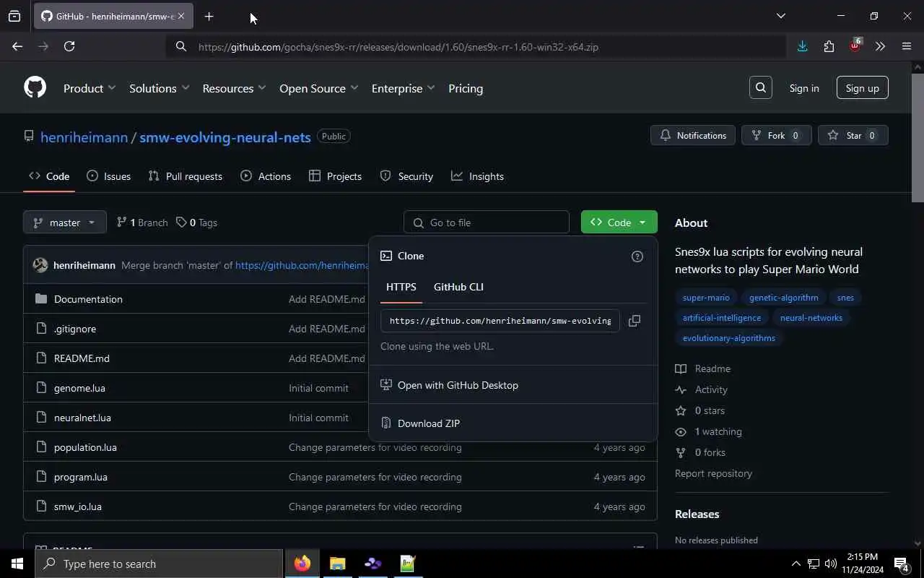Switch to the Pull requests tab
Image resolution: width=924 pixels, height=578 pixels.
(x=186, y=176)
